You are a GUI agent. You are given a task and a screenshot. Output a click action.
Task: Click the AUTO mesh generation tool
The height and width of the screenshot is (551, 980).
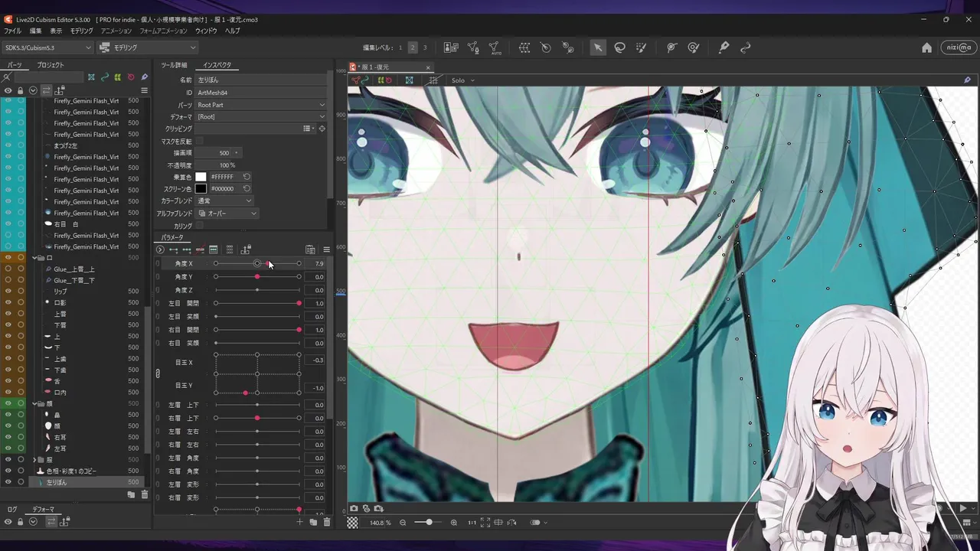(495, 47)
